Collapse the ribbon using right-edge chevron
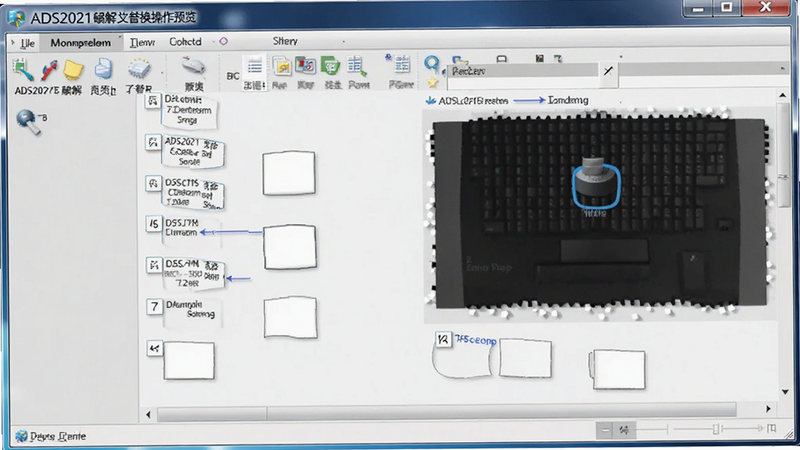This screenshot has width=800, height=450. click(x=783, y=68)
